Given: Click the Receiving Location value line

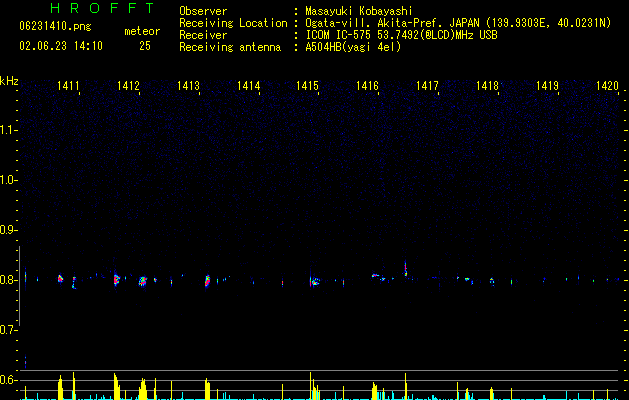Looking at the screenshot, I should coord(458,23).
